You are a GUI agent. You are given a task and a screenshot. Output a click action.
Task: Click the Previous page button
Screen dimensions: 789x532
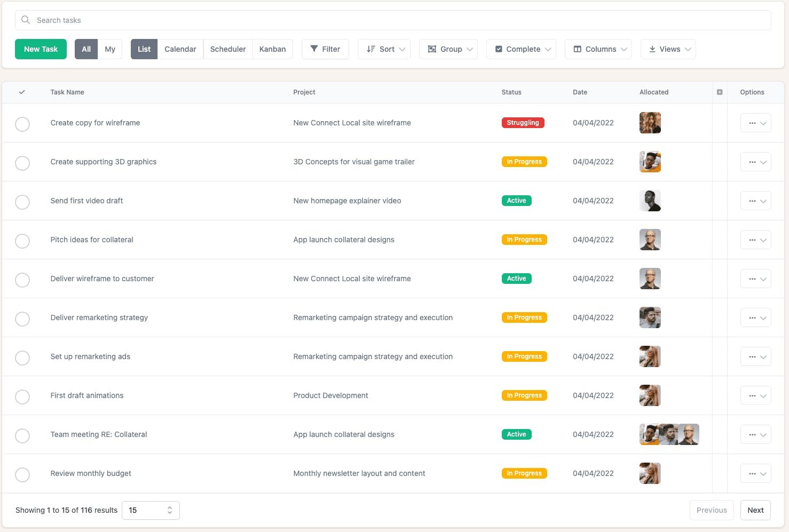pyautogui.click(x=712, y=510)
